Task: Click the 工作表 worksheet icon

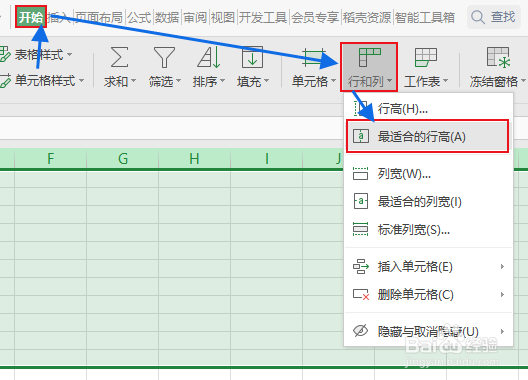Action: (426, 57)
